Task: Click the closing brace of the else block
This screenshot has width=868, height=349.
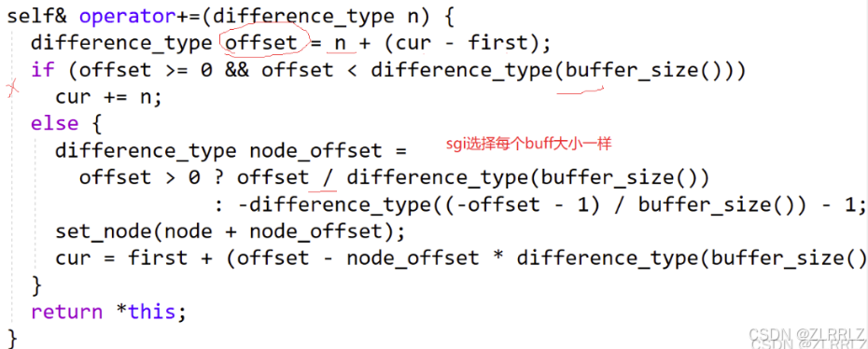Action: coord(37,286)
